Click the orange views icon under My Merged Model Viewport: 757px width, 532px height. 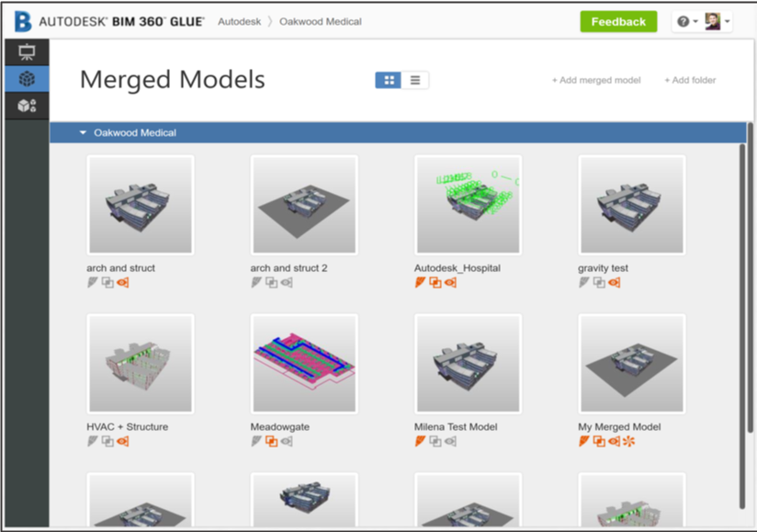pos(614,441)
